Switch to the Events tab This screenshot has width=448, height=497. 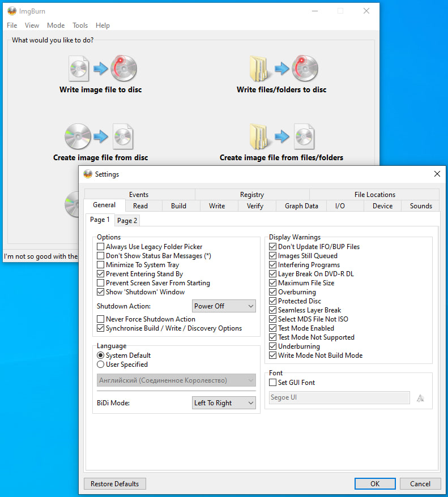(139, 195)
